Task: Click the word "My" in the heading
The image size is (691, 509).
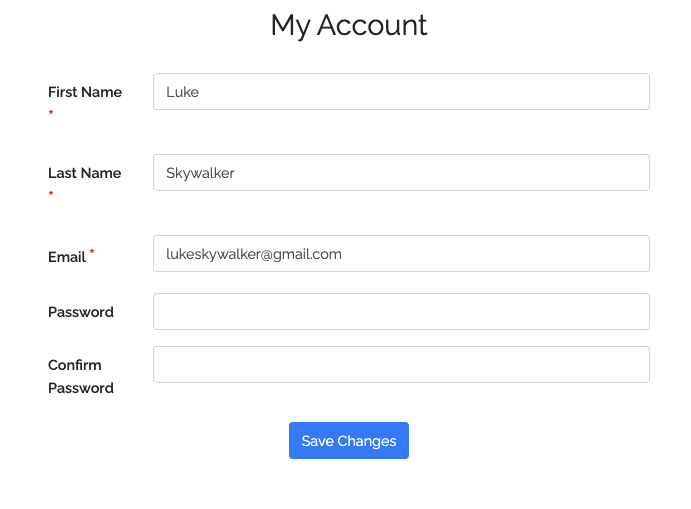Action: [290, 25]
